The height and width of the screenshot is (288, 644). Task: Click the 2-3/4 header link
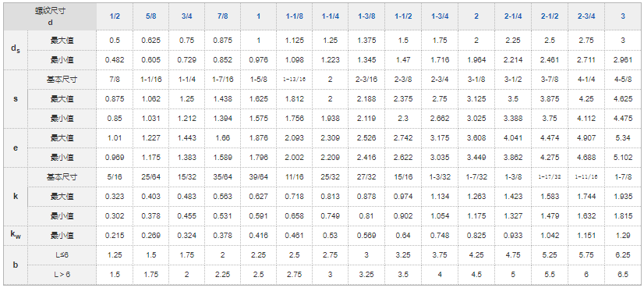(x=586, y=16)
